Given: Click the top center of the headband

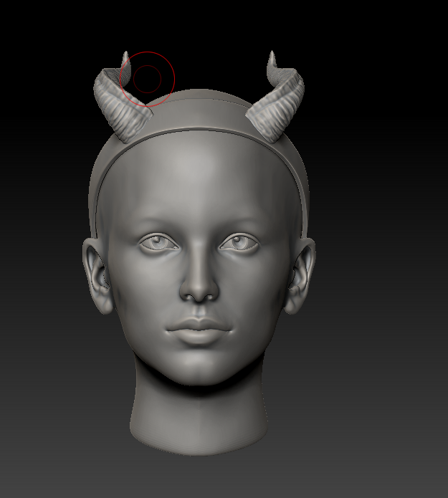Looking at the screenshot, I should click(x=201, y=130).
